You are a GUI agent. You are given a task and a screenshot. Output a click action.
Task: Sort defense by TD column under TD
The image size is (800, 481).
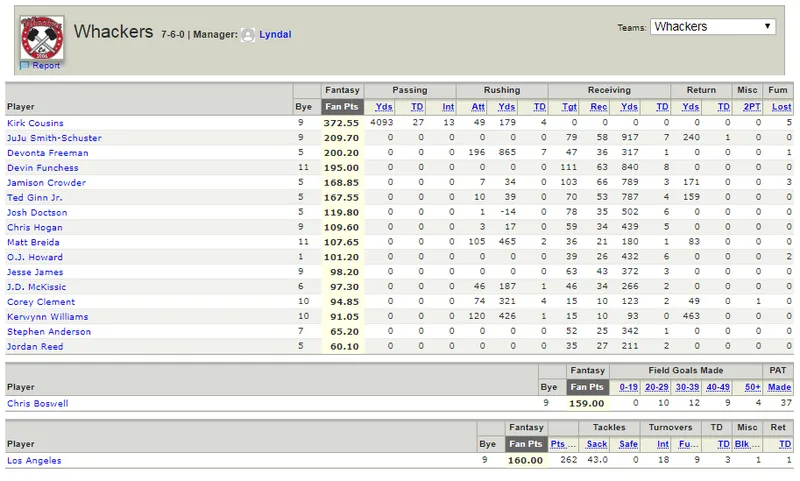tap(723, 444)
